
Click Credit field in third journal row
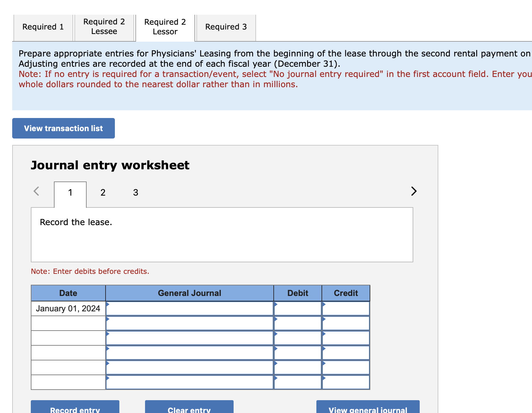[346, 338]
